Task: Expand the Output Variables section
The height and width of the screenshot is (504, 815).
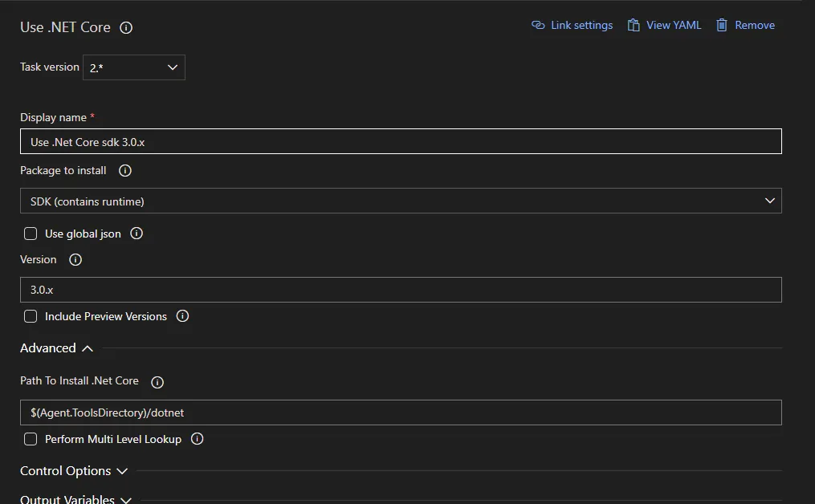Action: coord(76,499)
